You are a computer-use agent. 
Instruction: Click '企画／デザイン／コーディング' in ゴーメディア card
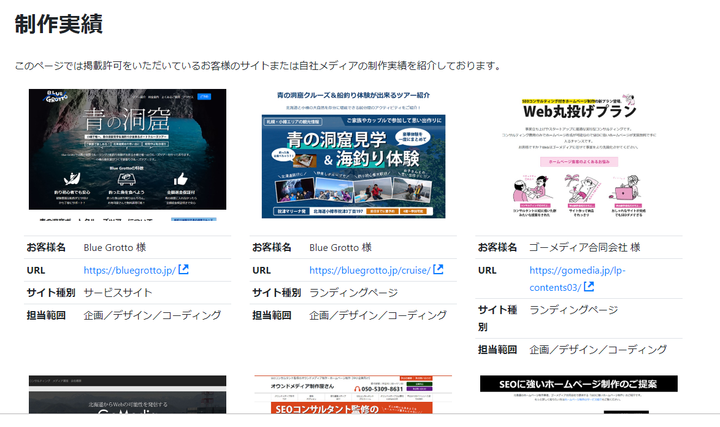pos(598,349)
